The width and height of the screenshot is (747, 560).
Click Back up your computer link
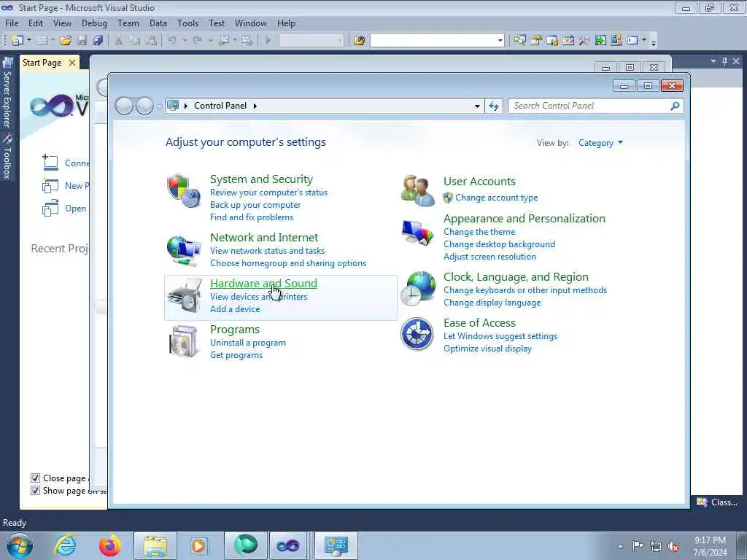click(x=255, y=205)
